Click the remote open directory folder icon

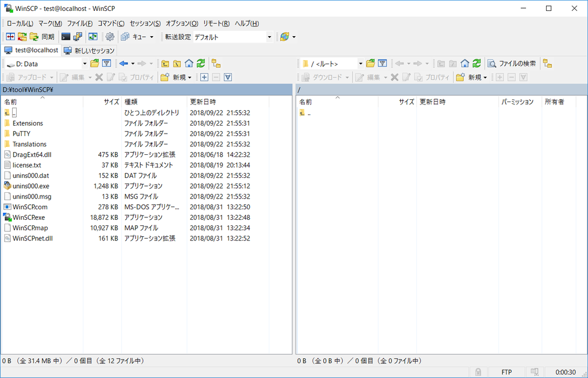(x=370, y=63)
